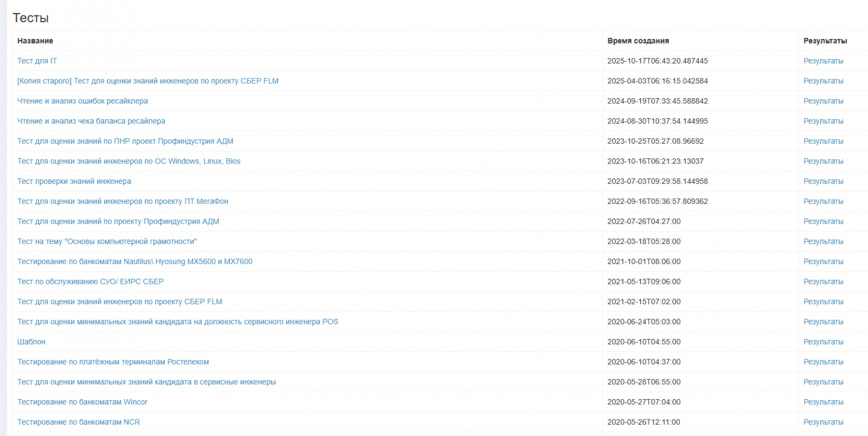The image size is (868, 436).
Task: Open test about ОС Windows, Linux, Bios
Action: pos(128,161)
